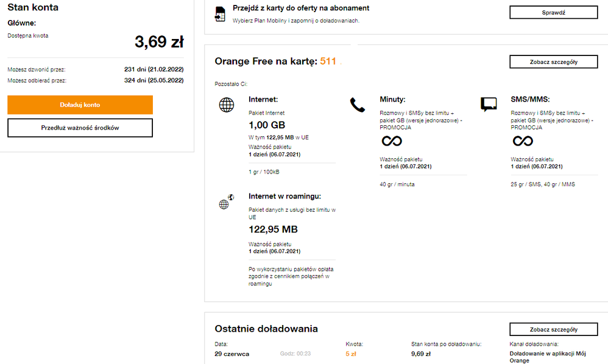Screen dimensions: 608x364
Task: Click the 29 czerwca top-up date
Action: [x=232, y=354]
